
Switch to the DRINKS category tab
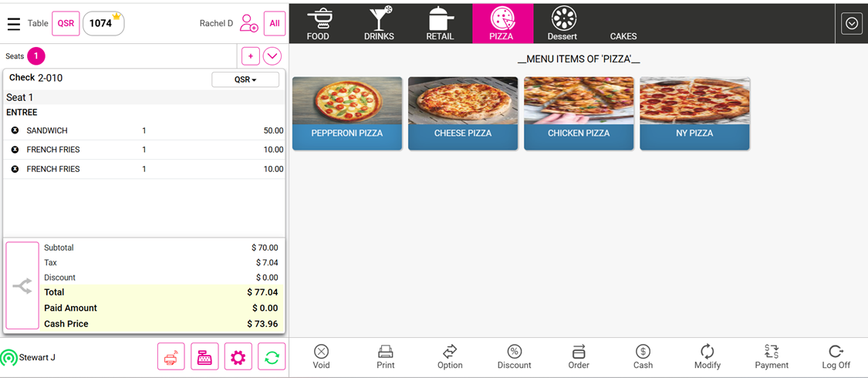click(x=379, y=24)
